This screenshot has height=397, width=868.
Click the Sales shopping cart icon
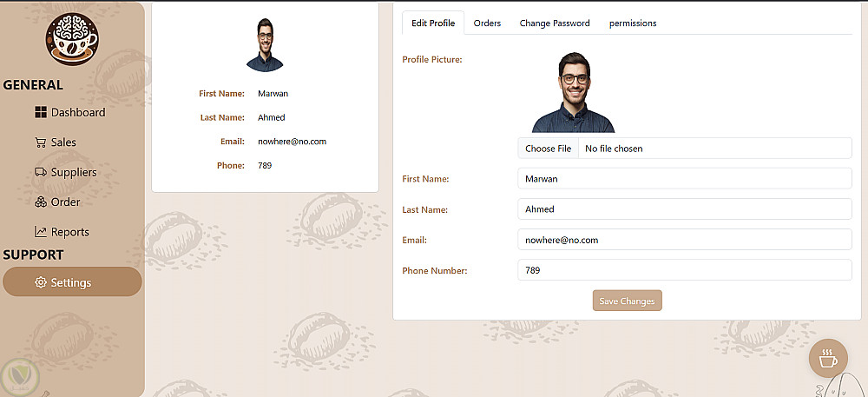click(41, 142)
